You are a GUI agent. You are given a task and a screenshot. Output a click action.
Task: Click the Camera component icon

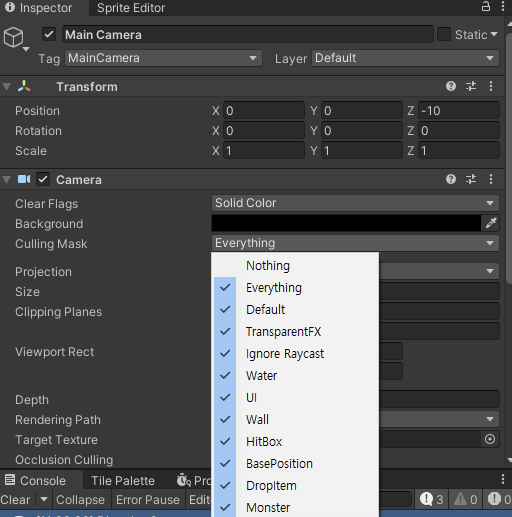click(24, 179)
